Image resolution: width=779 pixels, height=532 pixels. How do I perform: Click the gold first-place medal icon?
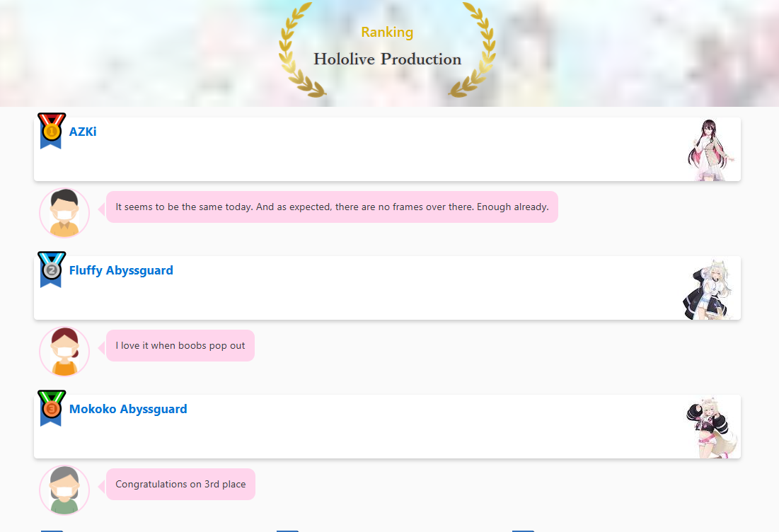52,131
